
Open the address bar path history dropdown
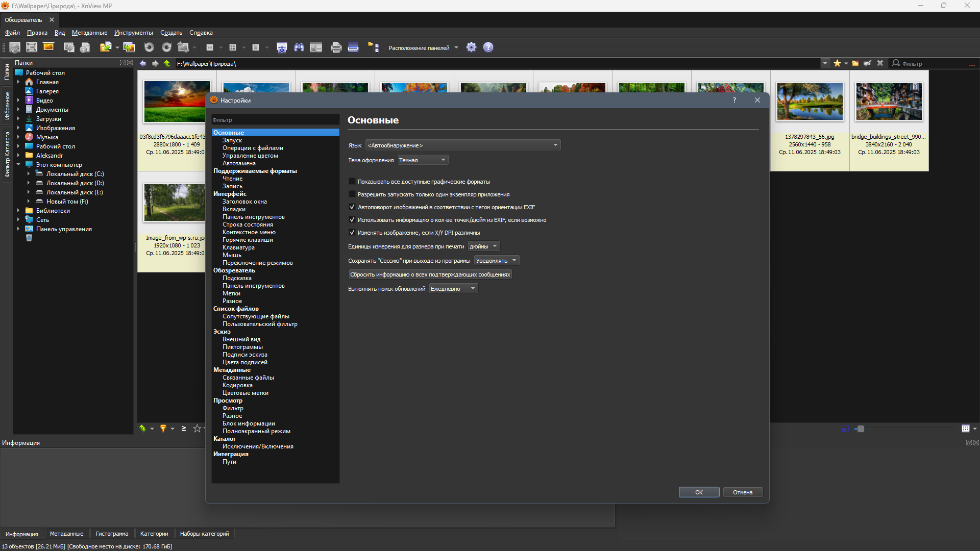825,64
